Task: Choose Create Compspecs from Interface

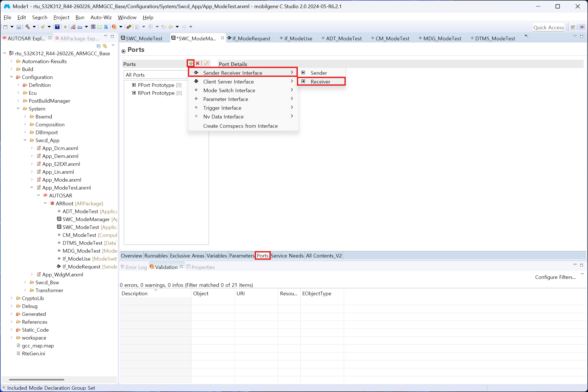Action: 243,126
